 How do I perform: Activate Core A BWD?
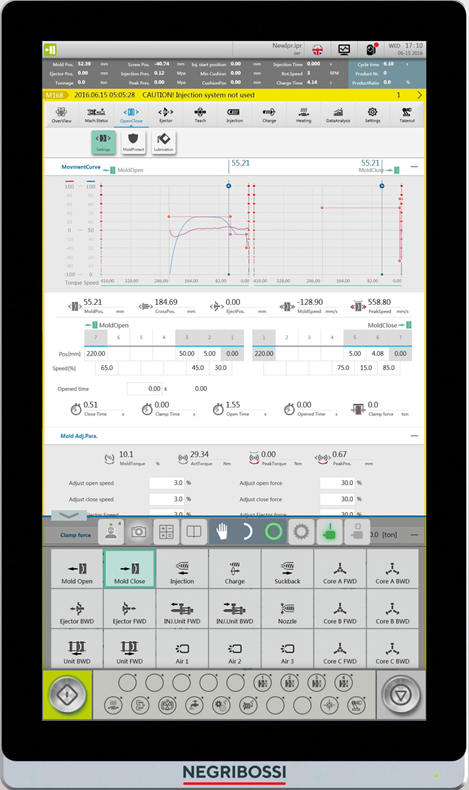tap(392, 568)
